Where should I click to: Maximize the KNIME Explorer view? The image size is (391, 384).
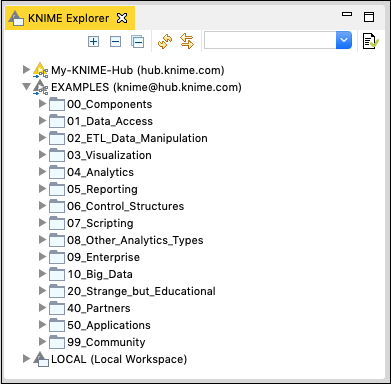(x=369, y=17)
